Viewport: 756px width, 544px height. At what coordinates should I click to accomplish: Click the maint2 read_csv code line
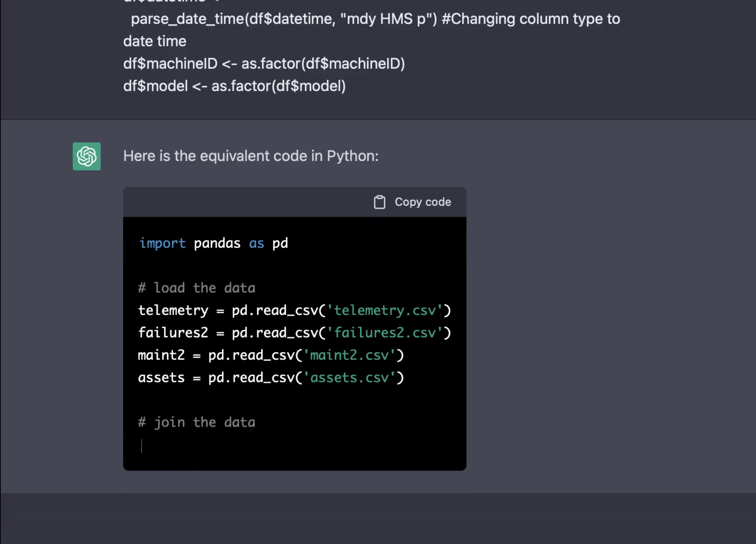[271, 355]
